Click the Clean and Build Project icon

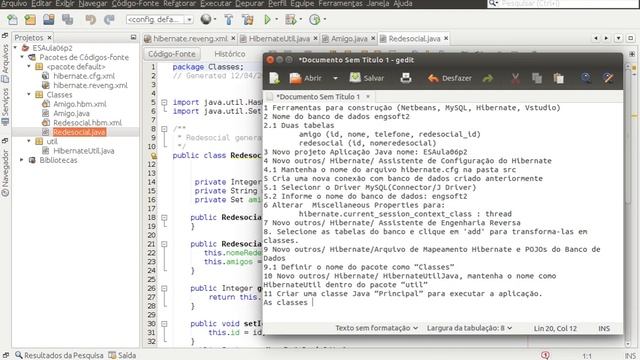(x=247, y=19)
